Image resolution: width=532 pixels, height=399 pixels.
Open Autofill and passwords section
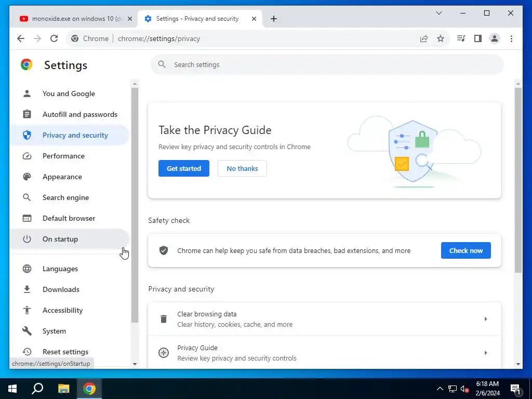(x=69, y=114)
